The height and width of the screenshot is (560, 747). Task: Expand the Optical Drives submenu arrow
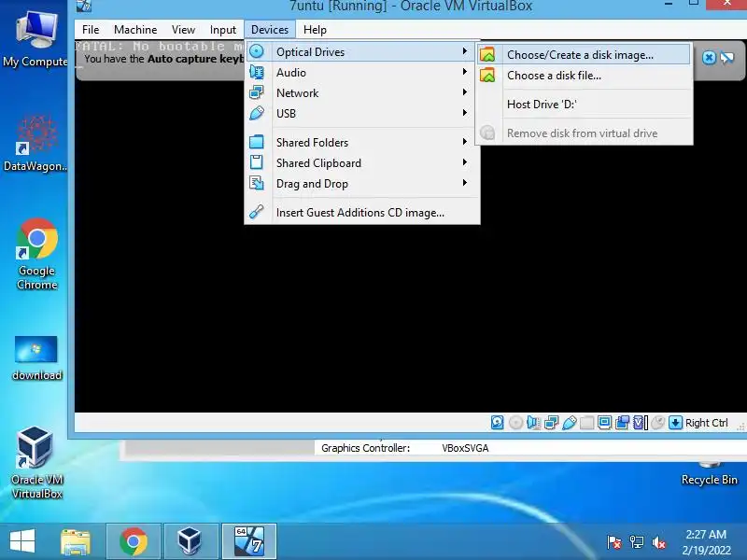pos(464,50)
